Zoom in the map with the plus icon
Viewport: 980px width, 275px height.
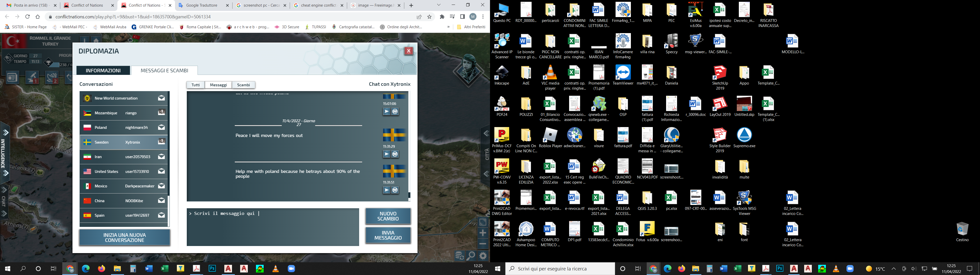pyautogui.click(x=483, y=233)
